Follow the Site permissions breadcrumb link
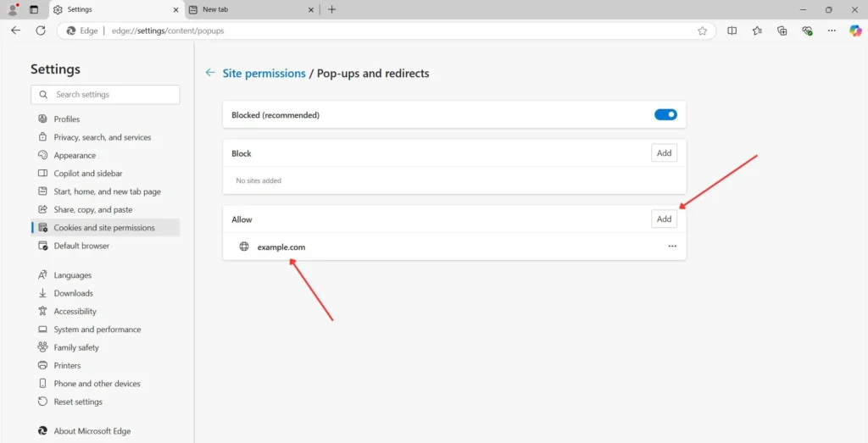Viewport: 868px width, 443px height. click(x=264, y=73)
